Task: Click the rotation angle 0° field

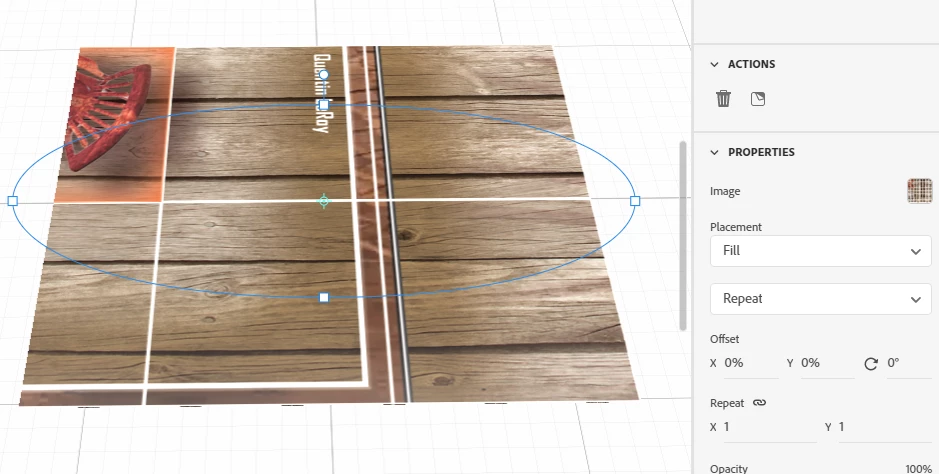Action: click(908, 363)
